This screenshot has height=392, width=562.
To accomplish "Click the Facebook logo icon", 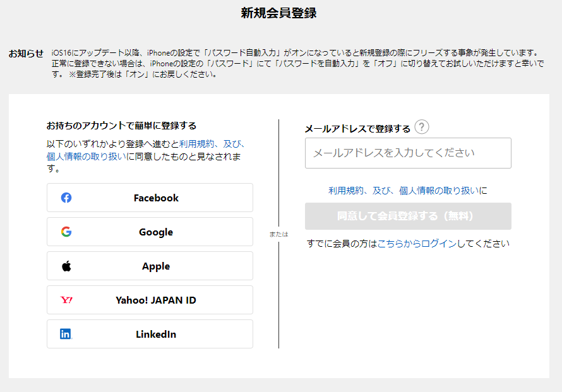I will tap(66, 198).
